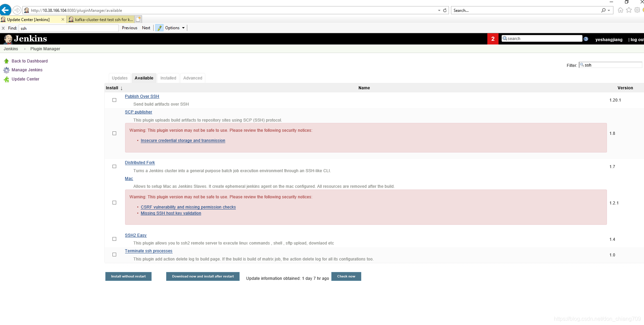Click the Jenkins logo
Screen dimensions: 644x325
tap(25, 39)
